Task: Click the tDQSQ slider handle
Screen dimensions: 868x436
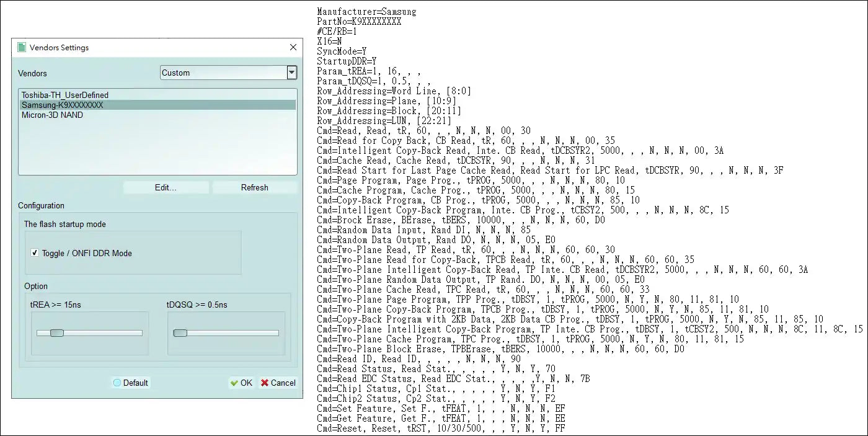Action: click(180, 333)
